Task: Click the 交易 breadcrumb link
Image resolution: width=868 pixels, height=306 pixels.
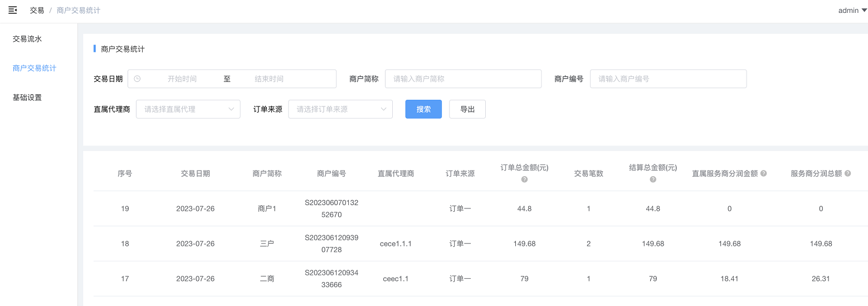Action: [x=37, y=11]
